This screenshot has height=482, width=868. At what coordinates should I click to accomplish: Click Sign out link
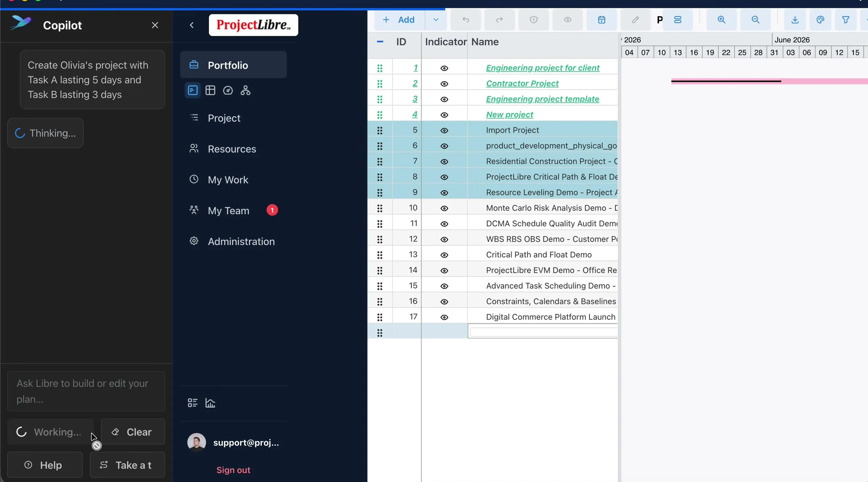(x=233, y=470)
